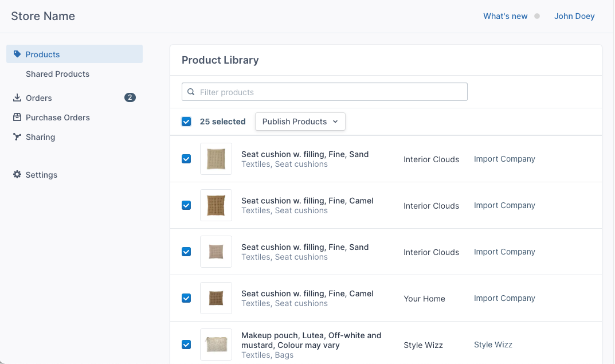This screenshot has width=615, height=364.
Task: Uncheck the Makeup pouch Lutea product
Action: coord(186,345)
